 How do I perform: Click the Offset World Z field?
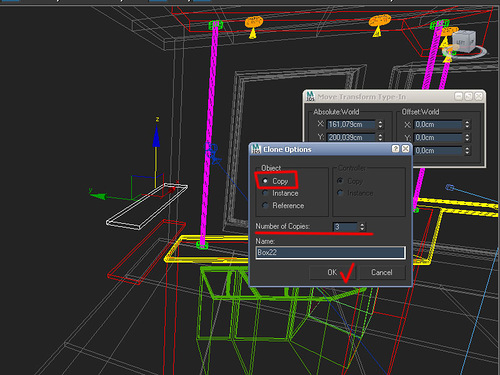438,151
